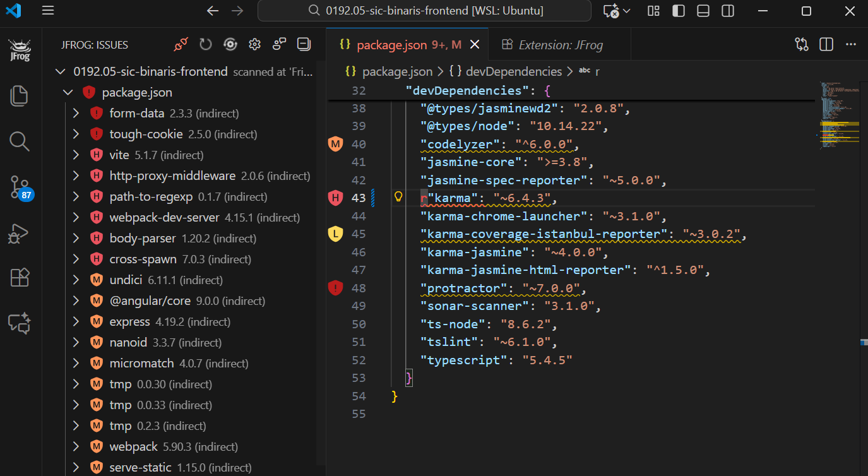Split the editor using the layout icon
This screenshot has height=476, width=868.
826,44
